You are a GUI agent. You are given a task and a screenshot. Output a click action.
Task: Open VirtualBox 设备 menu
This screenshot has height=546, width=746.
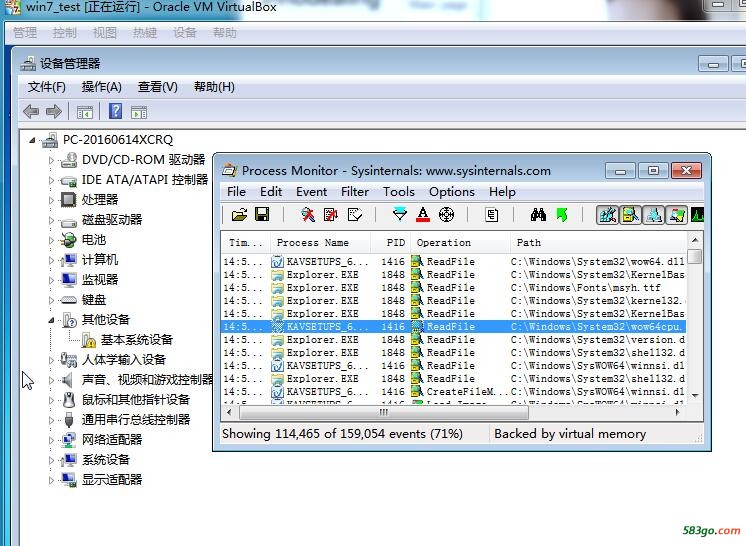(x=185, y=33)
